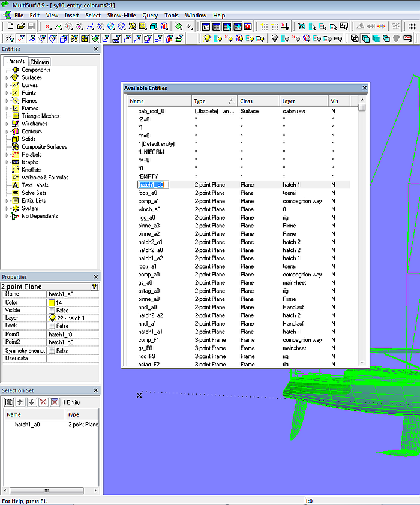Toggle the Visible checkbox in Properties
Image resolution: width=420 pixels, height=505 pixels.
pos(52,310)
